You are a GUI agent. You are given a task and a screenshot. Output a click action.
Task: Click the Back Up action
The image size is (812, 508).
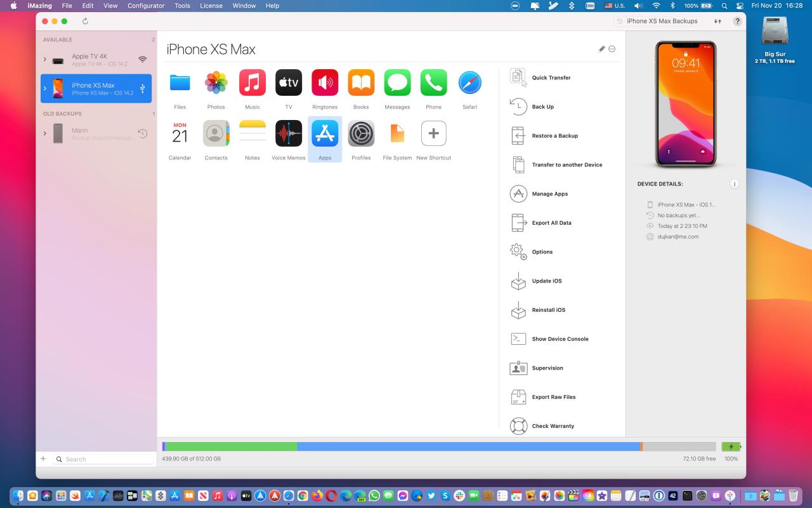[542, 107]
